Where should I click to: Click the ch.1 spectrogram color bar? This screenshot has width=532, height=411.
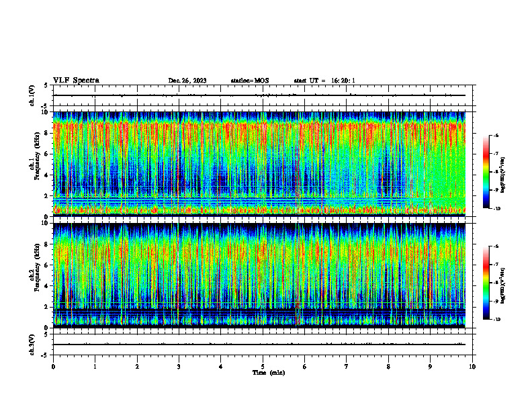pos(486,172)
